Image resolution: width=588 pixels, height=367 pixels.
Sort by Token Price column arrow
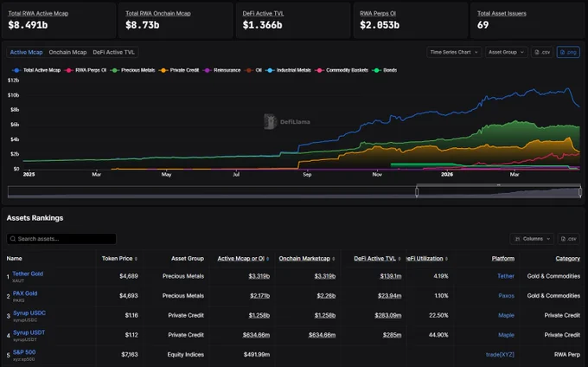click(x=136, y=259)
